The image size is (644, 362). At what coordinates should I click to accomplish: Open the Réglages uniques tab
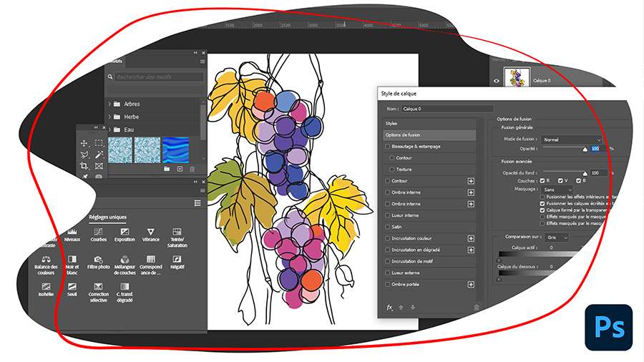click(x=107, y=217)
